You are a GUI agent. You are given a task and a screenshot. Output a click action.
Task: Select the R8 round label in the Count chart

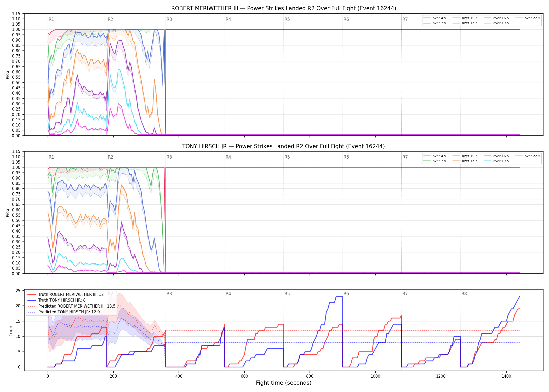click(464, 294)
